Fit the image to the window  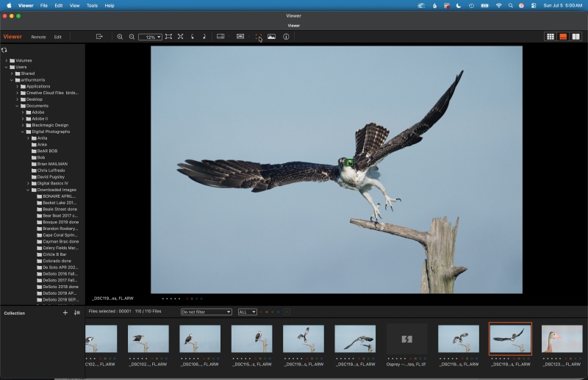(x=169, y=37)
